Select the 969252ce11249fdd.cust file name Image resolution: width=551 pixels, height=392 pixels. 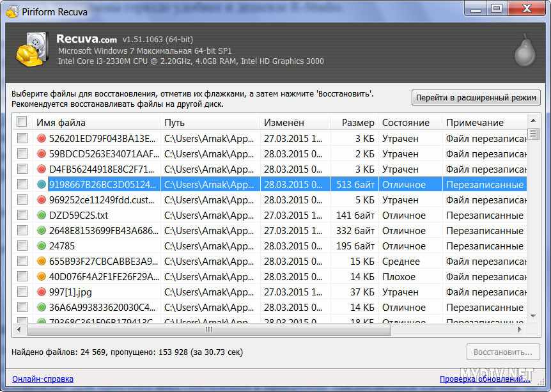coord(102,200)
